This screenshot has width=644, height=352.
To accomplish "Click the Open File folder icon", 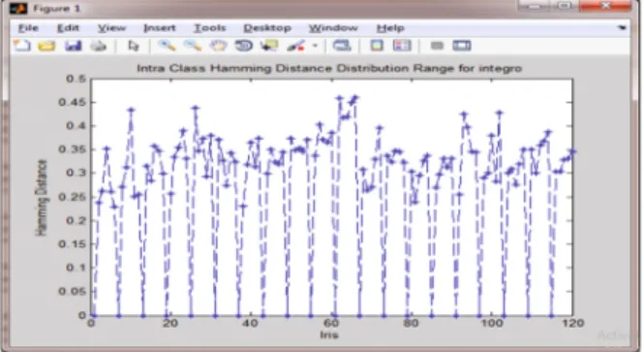I will pyautogui.click(x=46, y=46).
